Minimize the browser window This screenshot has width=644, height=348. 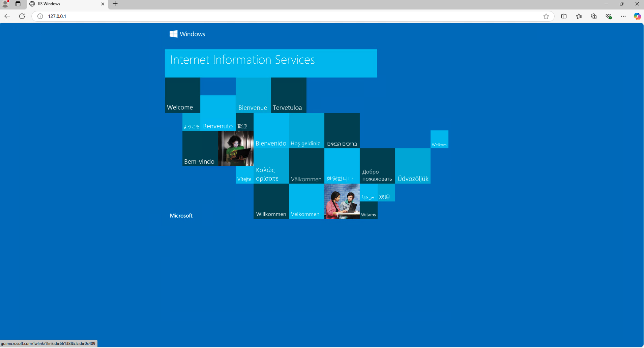(x=606, y=4)
